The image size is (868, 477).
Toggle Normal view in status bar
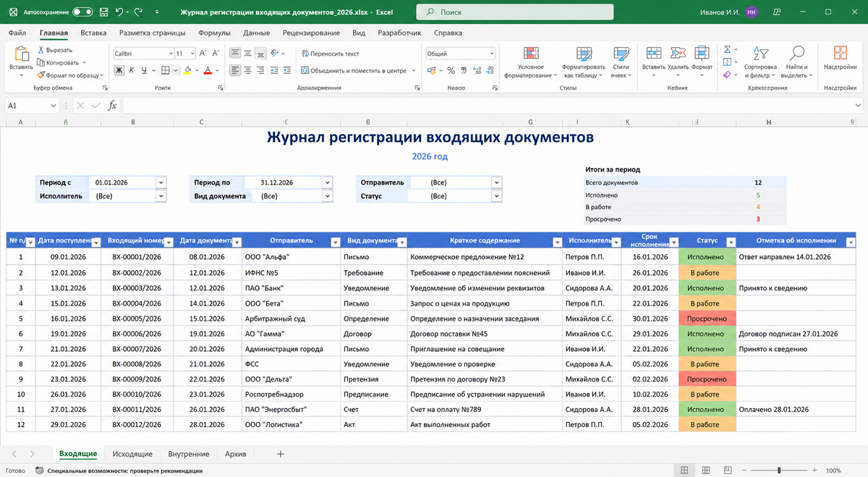click(x=684, y=470)
